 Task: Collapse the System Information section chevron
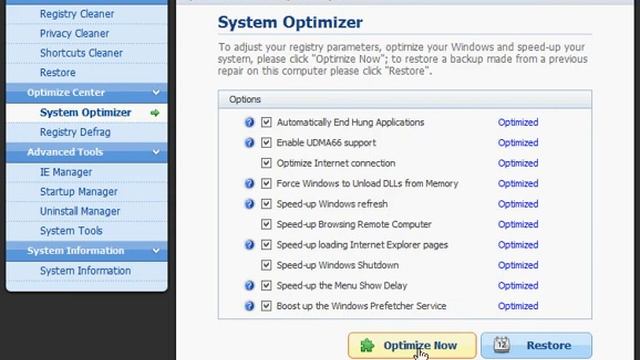(x=156, y=251)
